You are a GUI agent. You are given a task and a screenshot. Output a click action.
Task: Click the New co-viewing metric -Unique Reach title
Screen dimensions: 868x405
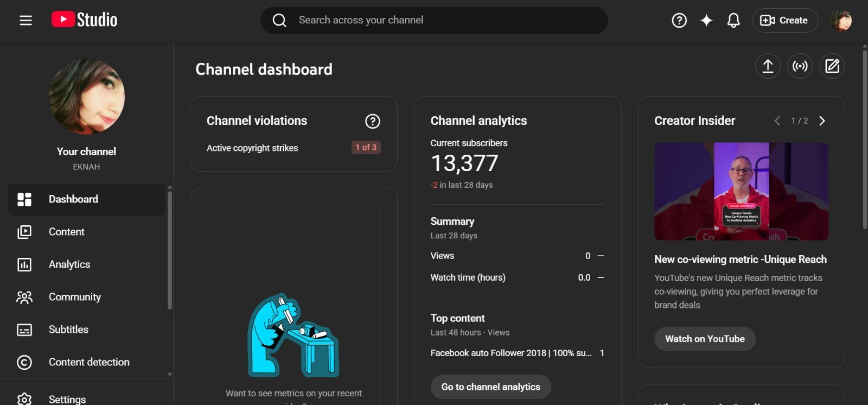point(741,260)
